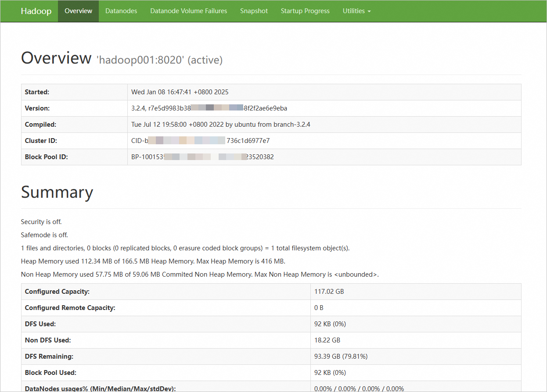
Task: Click the Version: row label
Action: [37, 108]
